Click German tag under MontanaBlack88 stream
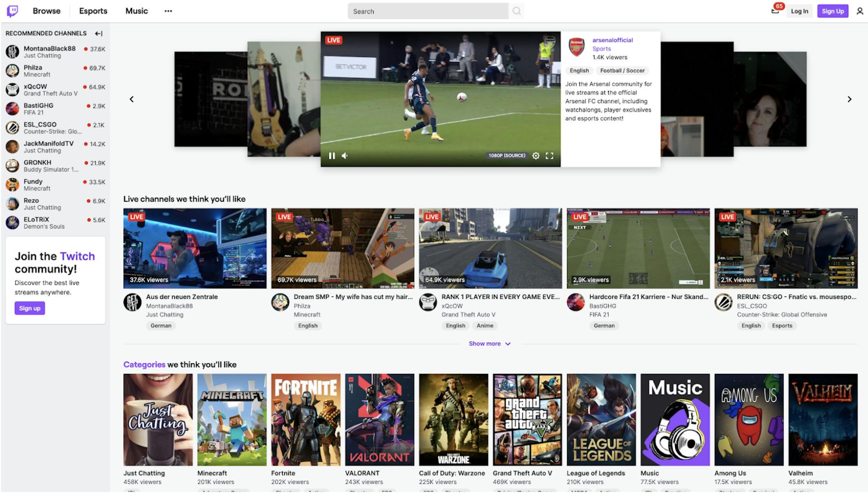This screenshot has width=868, height=493. [x=161, y=326]
